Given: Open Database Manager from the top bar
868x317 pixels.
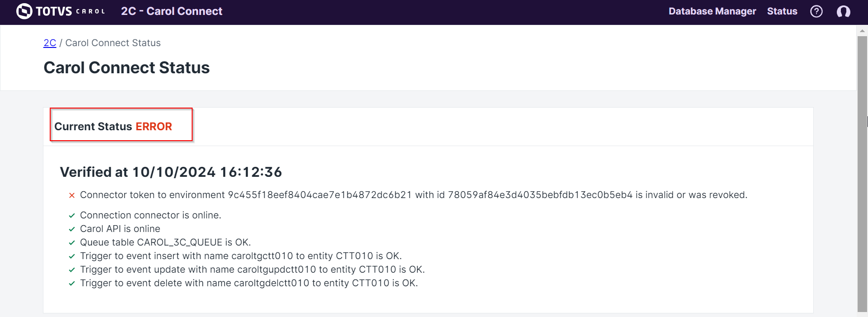Looking at the screenshot, I should click(x=712, y=11).
